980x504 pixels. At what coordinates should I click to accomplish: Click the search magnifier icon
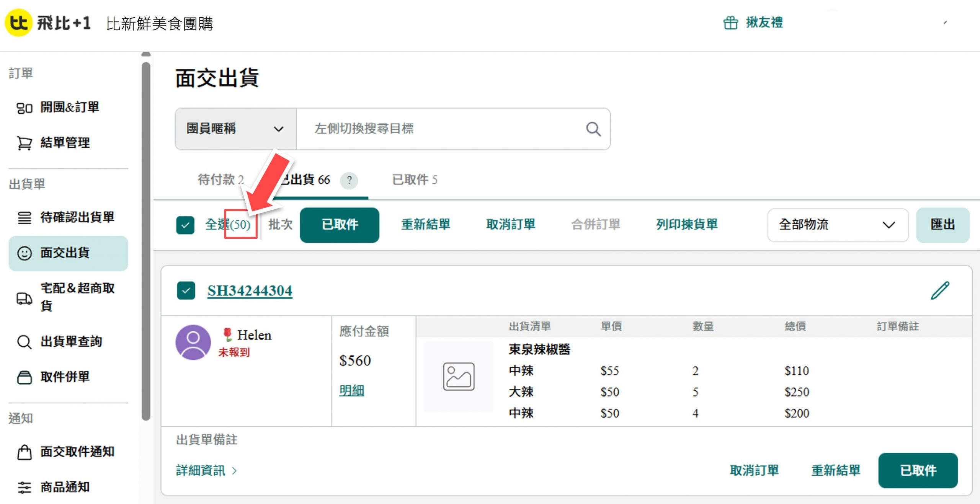(x=593, y=129)
